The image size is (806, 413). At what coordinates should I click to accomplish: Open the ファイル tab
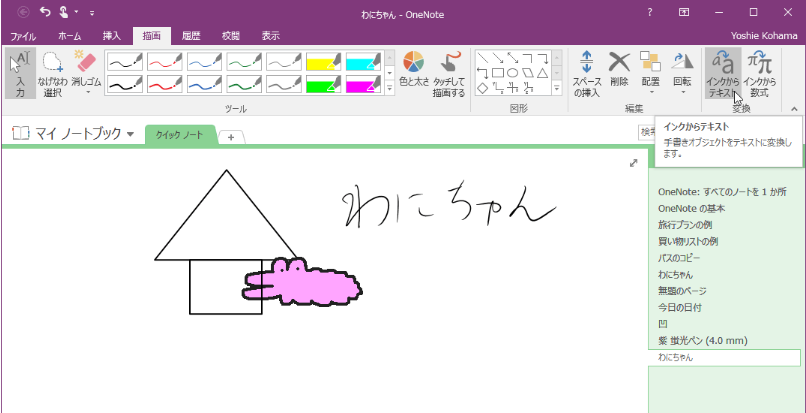tap(23, 36)
